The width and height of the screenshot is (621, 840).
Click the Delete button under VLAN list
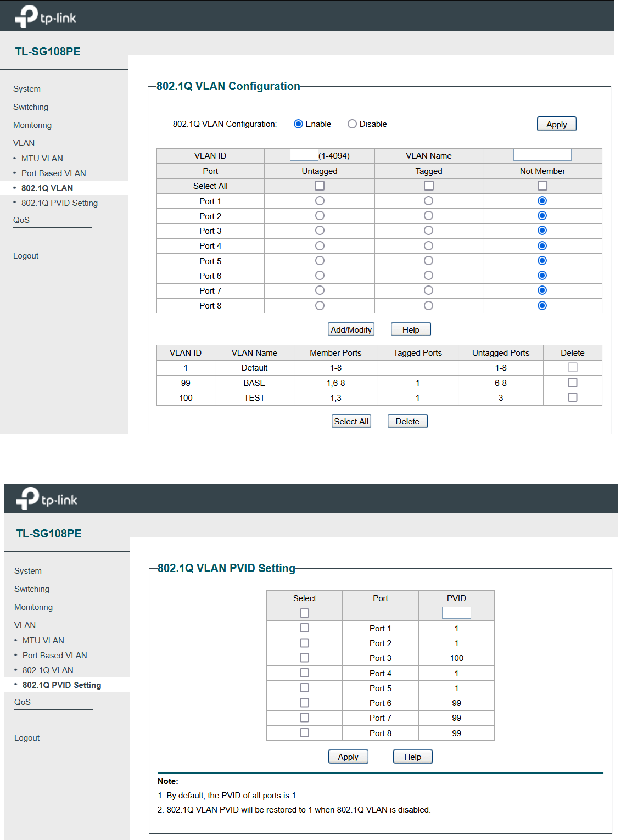click(407, 421)
